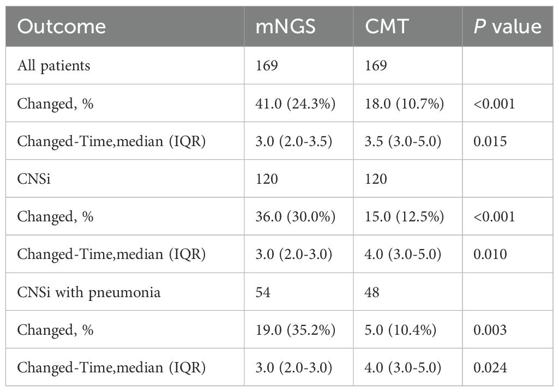559x392 pixels.
Task: Click the Outcome column header
Action: click(61, 27)
